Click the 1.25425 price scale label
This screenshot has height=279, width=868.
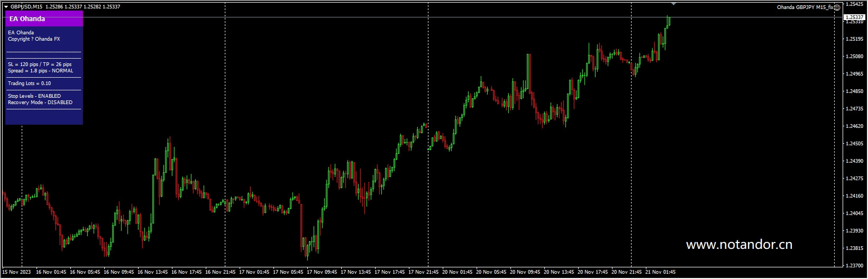click(x=855, y=4)
